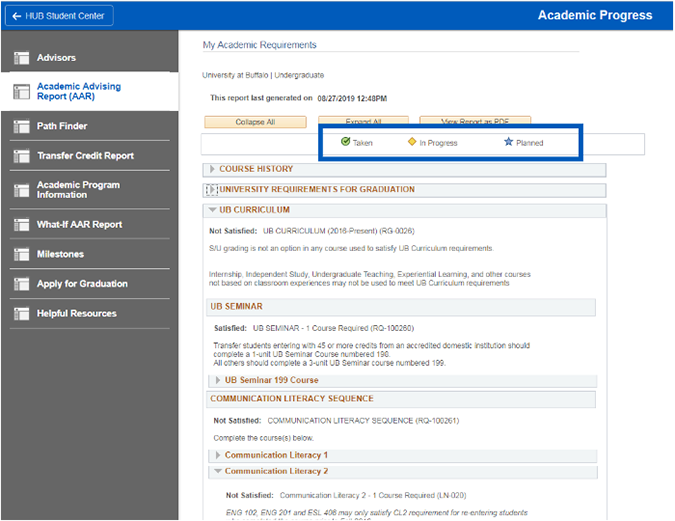The width and height of the screenshot is (675, 521).
Task: Collapse the UB Curriculum section
Action: point(212,210)
